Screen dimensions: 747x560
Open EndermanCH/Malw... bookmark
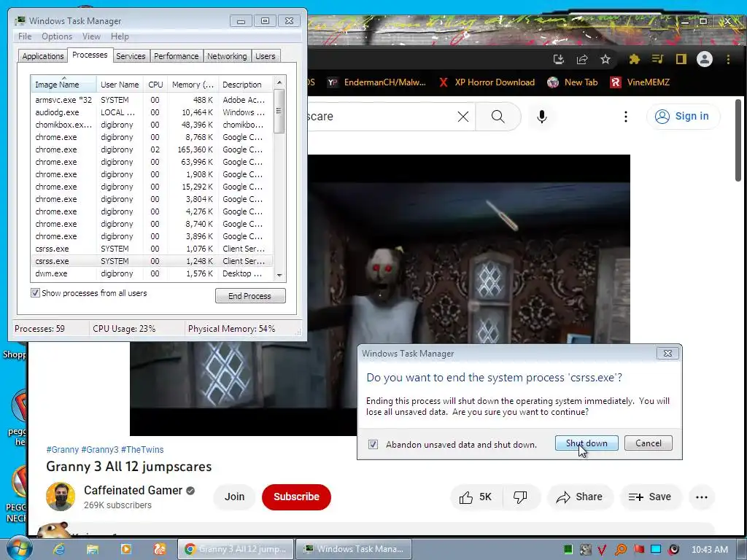(x=377, y=82)
